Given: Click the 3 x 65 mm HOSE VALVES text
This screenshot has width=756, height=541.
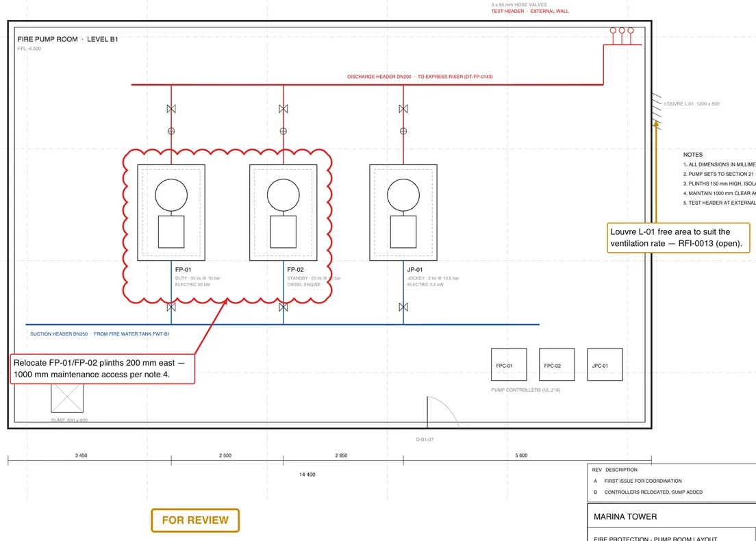Looking at the screenshot, I should (x=519, y=5).
